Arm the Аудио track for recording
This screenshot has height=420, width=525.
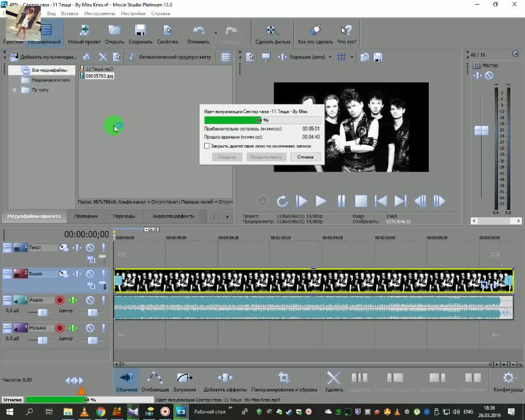pyautogui.click(x=60, y=300)
